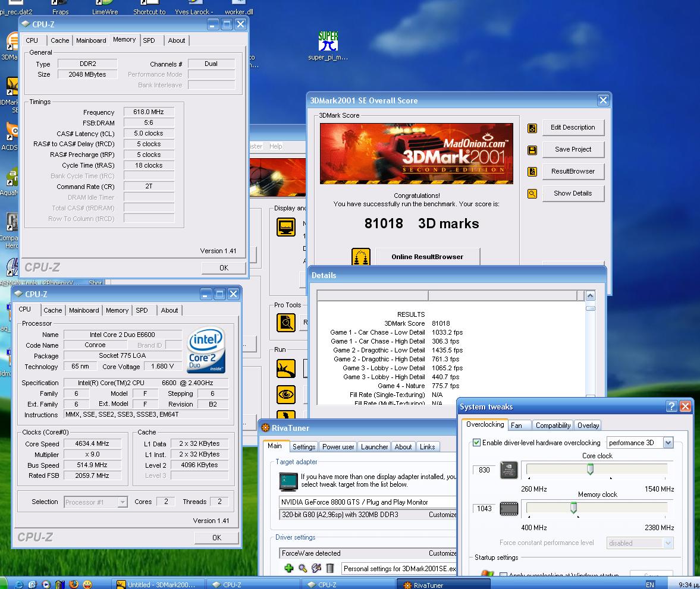Image resolution: width=700 pixels, height=589 pixels.
Task: Click the edit profile icon in Driver settings
Action: point(316,568)
